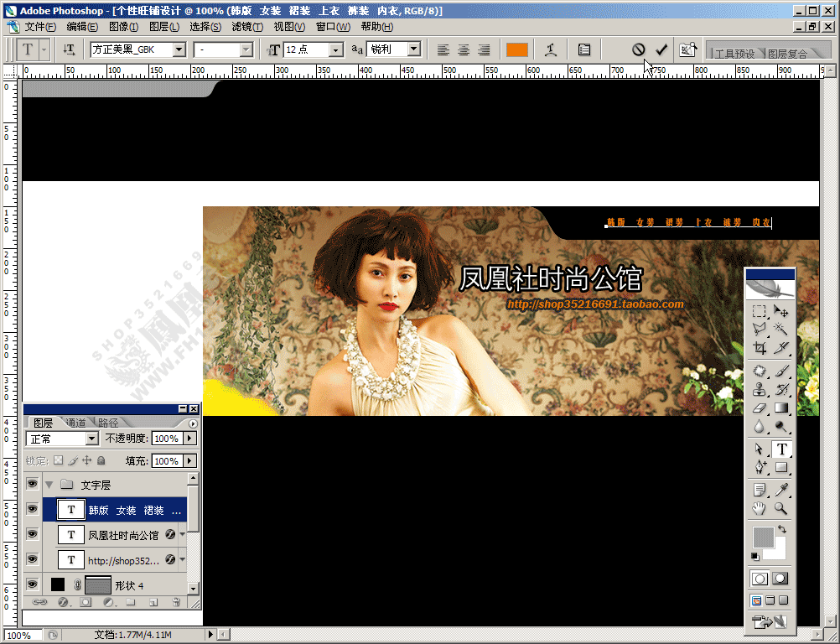The image size is (840, 644).
Task: Choose the Zoom magnifier tool
Action: (x=780, y=508)
